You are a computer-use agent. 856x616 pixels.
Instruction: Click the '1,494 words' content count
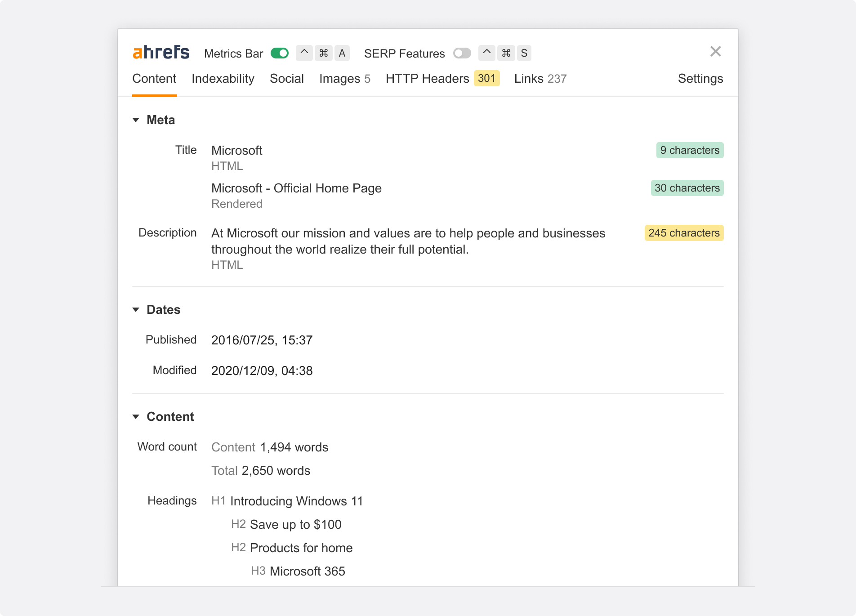(294, 447)
